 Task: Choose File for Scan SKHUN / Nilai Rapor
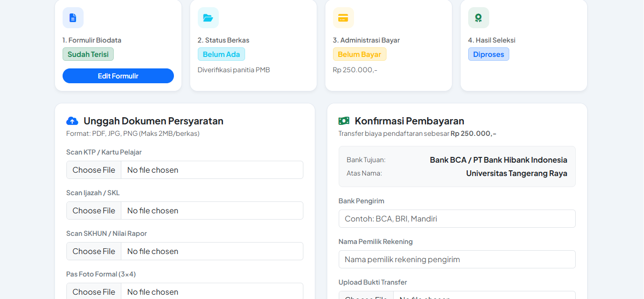[x=94, y=251]
